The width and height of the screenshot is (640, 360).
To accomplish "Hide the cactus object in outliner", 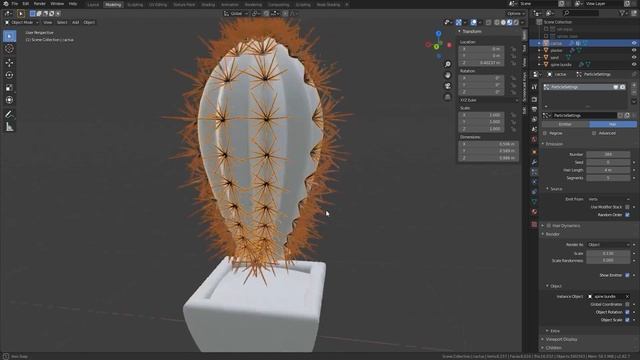I will coord(634,43).
